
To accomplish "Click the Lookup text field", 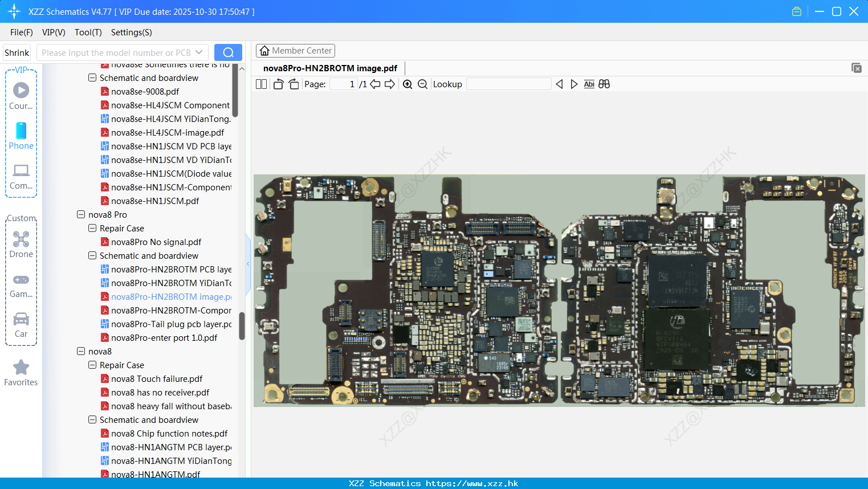I will (x=509, y=84).
